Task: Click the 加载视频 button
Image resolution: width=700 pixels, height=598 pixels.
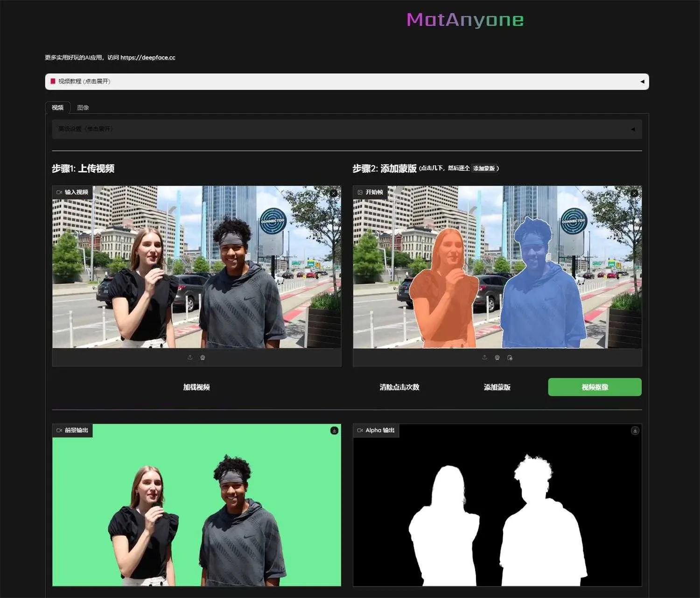Action: (196, 387)
